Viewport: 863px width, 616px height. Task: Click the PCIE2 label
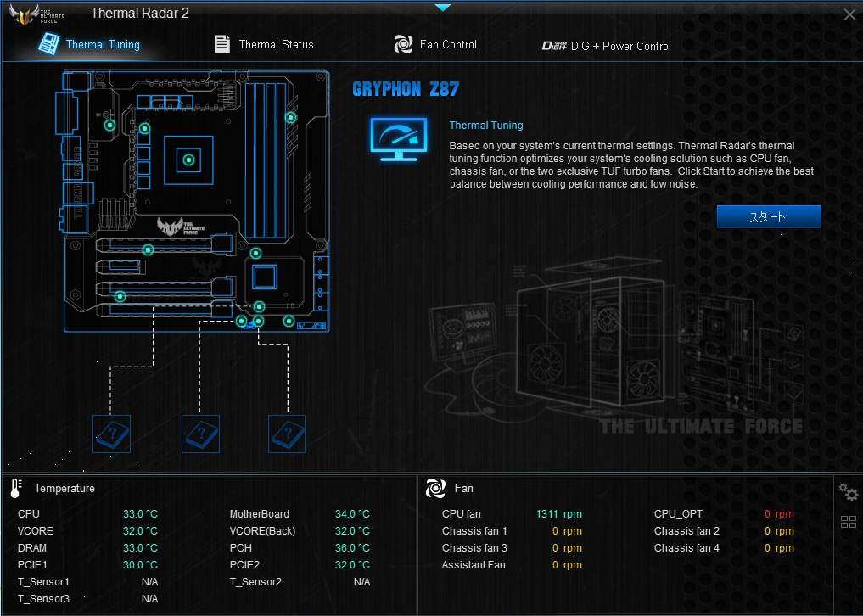click(244, 565)
